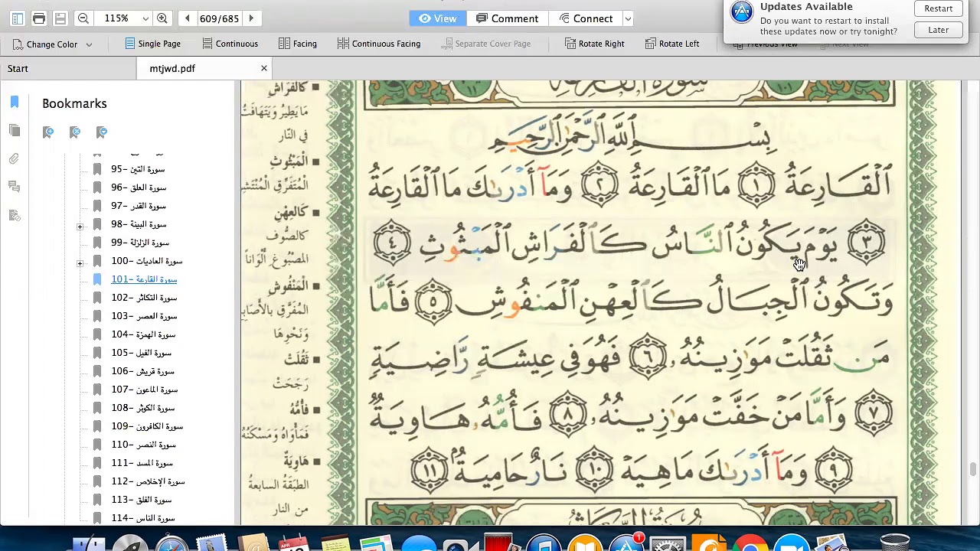
Task: Open dropdown arrow next to Connect
Action: click(x=628, y=18)
